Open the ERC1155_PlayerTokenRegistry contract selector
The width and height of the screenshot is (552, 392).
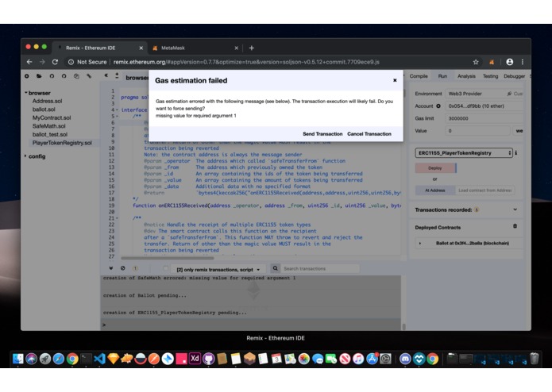tap(464, 153)
